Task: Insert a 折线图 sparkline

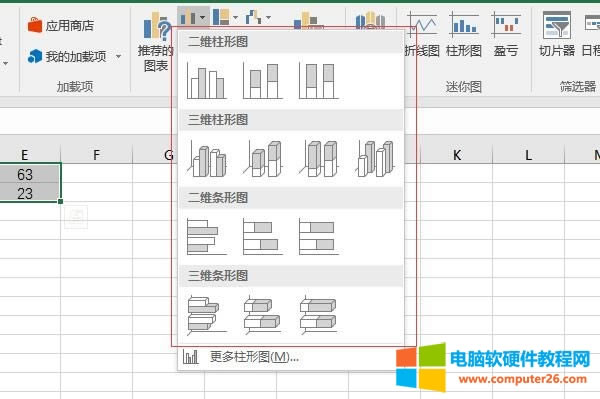Action: point(422,34)
